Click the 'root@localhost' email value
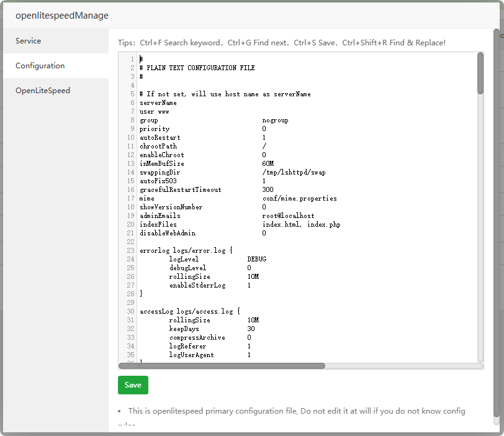Image resolution: width=504 pixels, height=436 pixels. tap(289, 216)
